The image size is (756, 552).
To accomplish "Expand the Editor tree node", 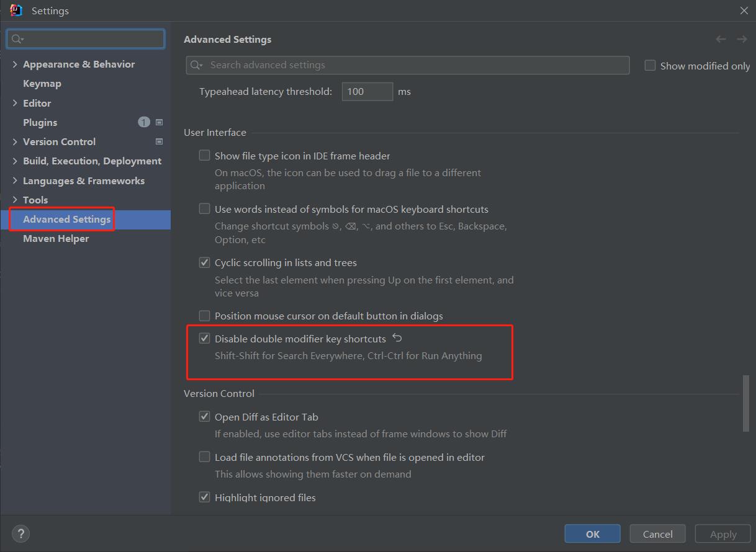I will click(15, 103).
